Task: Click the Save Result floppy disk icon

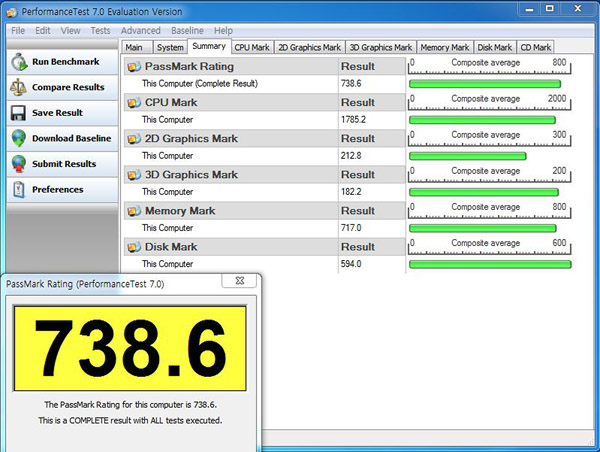Action: 18,113
